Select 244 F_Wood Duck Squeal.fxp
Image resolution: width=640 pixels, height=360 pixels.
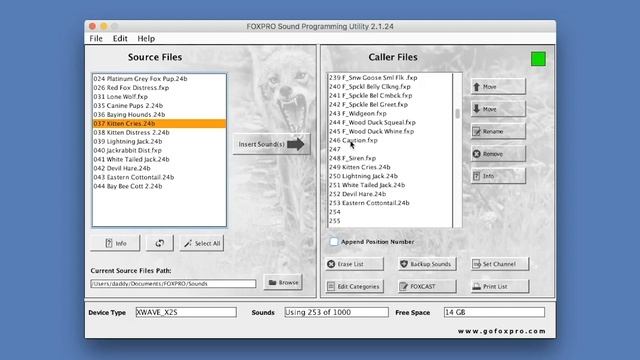[390, 122]
